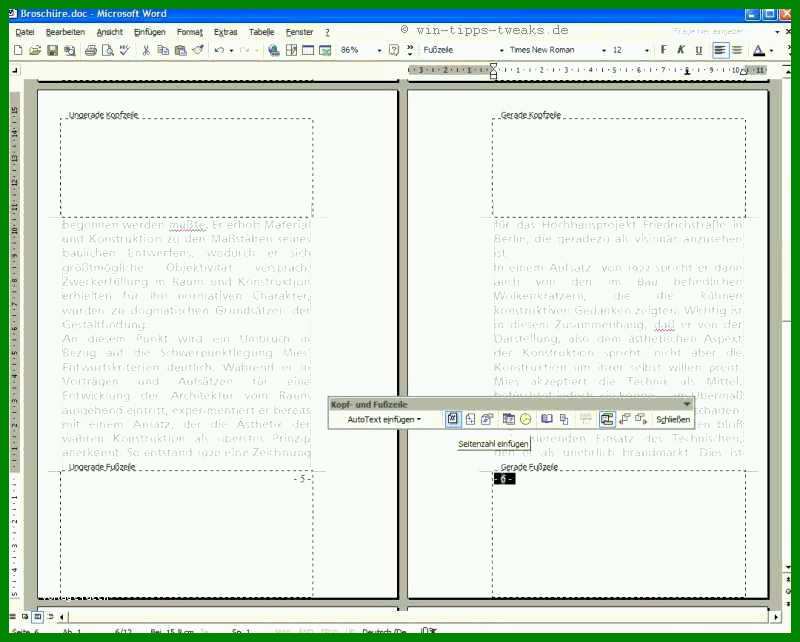Print the document with the printer icon
Viewport: 800px width, 642px height.
[91, 50]
